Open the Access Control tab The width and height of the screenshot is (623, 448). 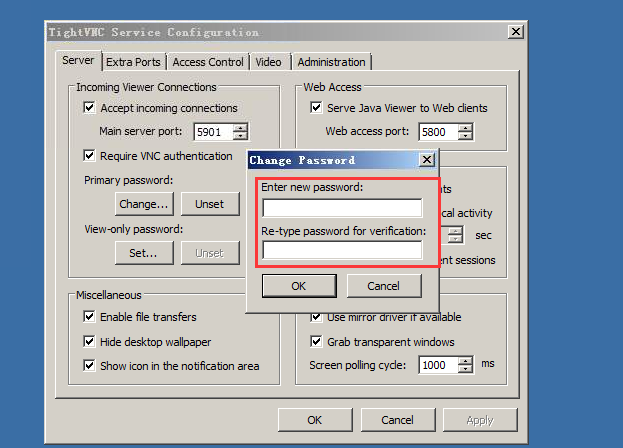(208, 62)
